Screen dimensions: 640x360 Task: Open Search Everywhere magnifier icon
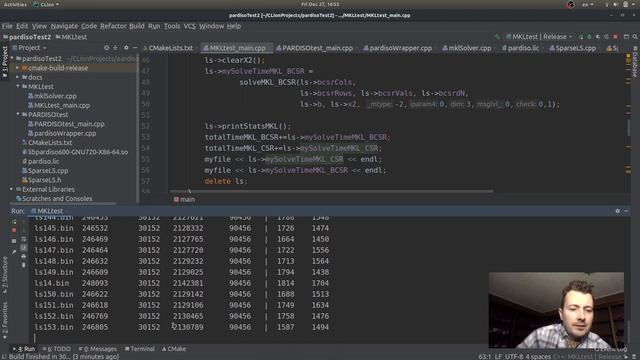pos(635,37)
